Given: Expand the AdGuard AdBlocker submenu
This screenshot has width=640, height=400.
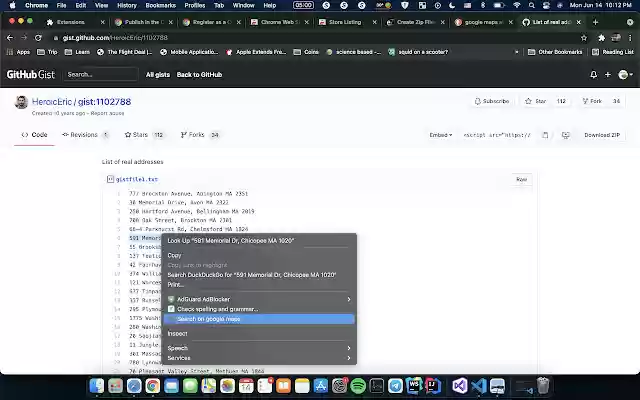Looking at the screenshot, I should [259, 299].
